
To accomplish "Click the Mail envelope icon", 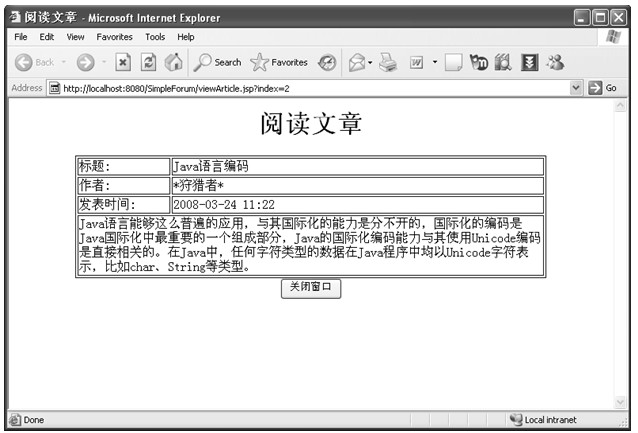I will pos(357,63).
